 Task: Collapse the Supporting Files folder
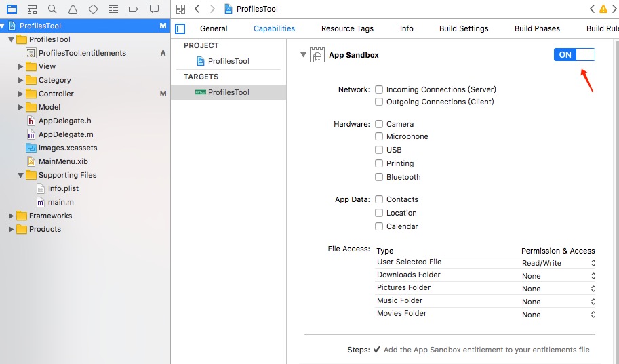[20, 175]
